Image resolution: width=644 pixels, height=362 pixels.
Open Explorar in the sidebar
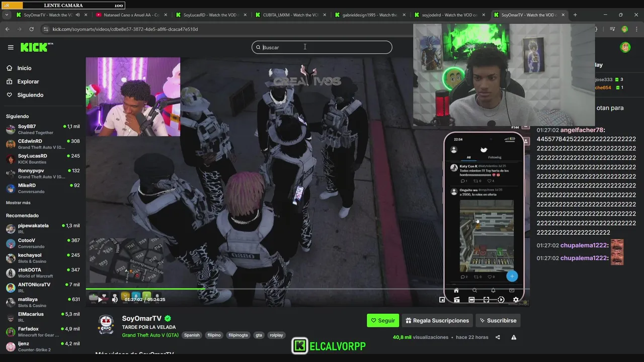pyautogui.click(x=28, y=81)
